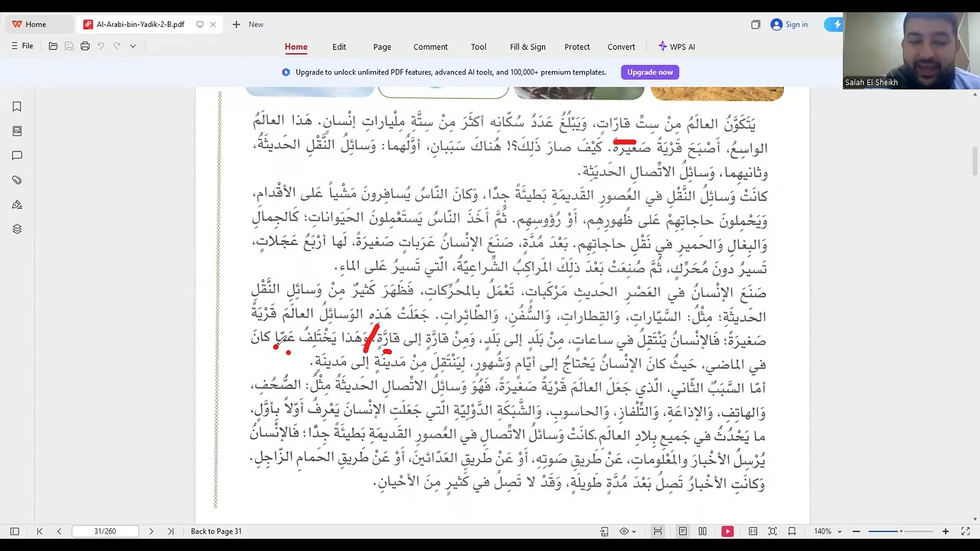The width and height of the screenshot is (980, 551).
Task: Open the Convert ribbon tab
Action: (622, 47)
